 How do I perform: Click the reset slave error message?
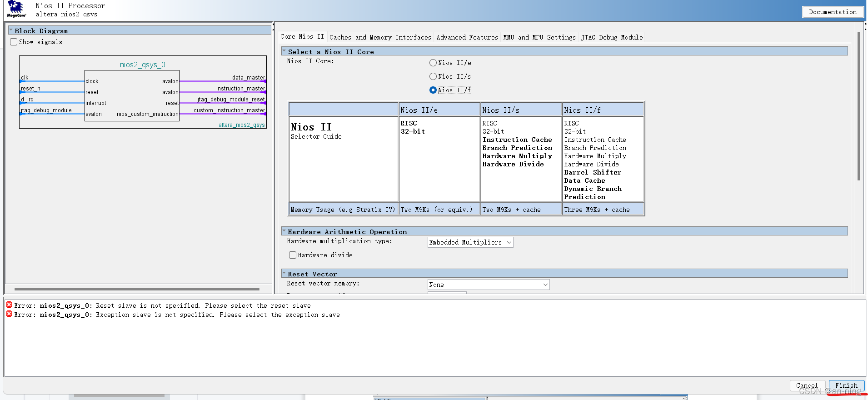click(x=163, y=305)
